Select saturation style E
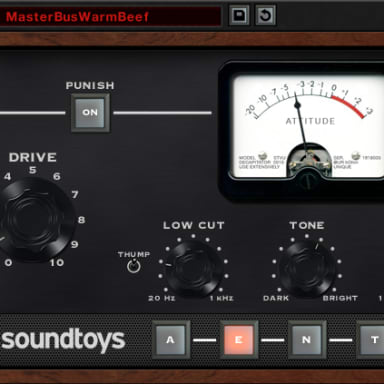This screenshot has width=384, height=384. pos(239,340)
